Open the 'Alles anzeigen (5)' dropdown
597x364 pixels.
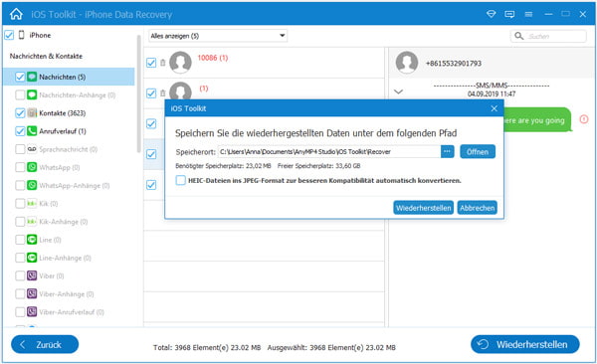[x=218, y=36]
